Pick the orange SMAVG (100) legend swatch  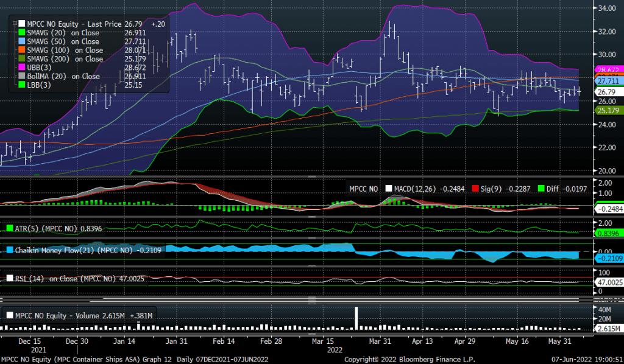[21, 50]
